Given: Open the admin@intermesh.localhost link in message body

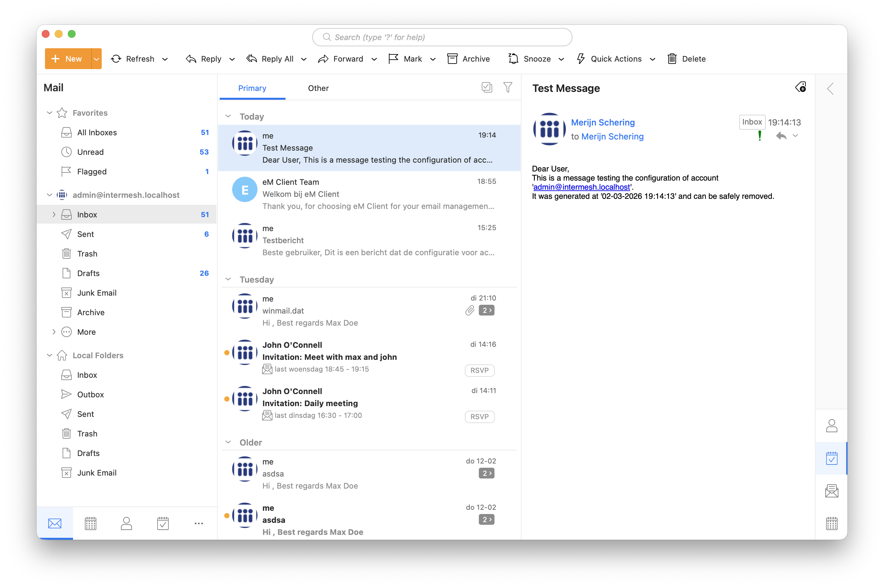Looking at the screenshot, I should coord(581,187).
